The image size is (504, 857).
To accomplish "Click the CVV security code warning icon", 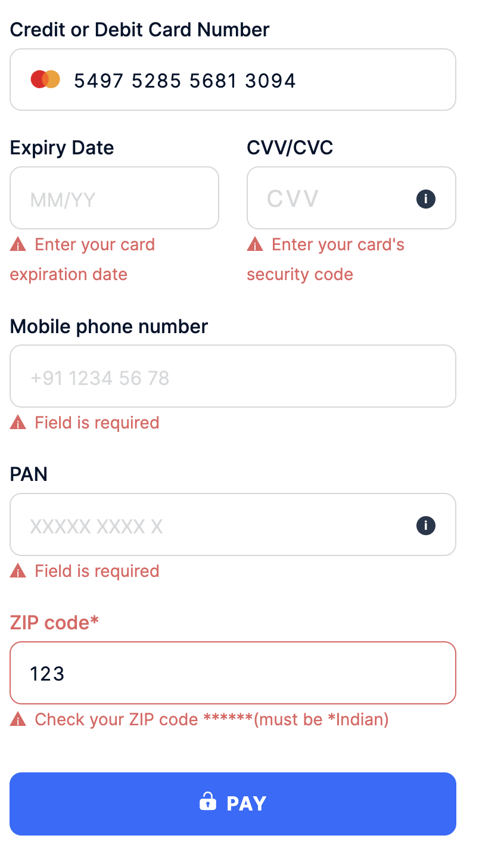I will 255,244.
